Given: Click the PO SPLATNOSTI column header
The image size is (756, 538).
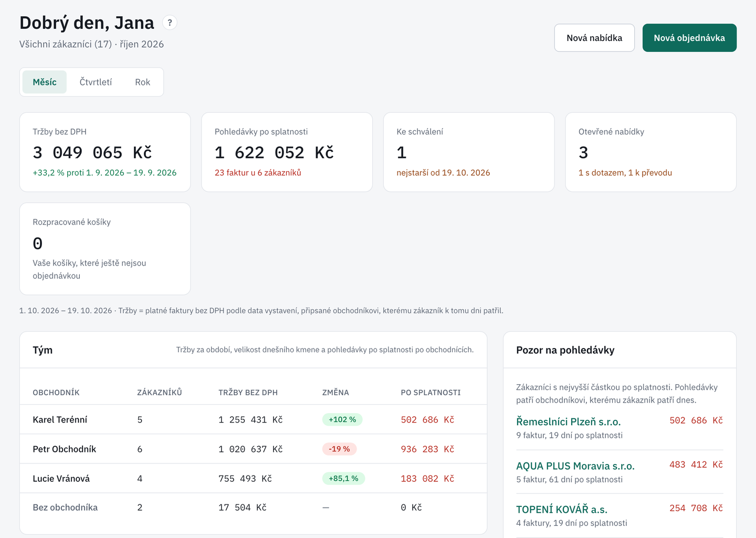Looking at the screenshot, I should coord(430,393).
